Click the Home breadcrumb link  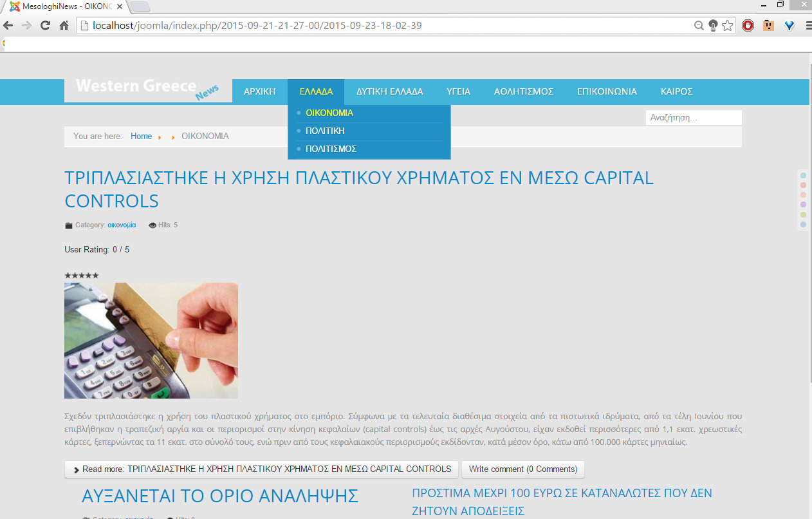141,137
